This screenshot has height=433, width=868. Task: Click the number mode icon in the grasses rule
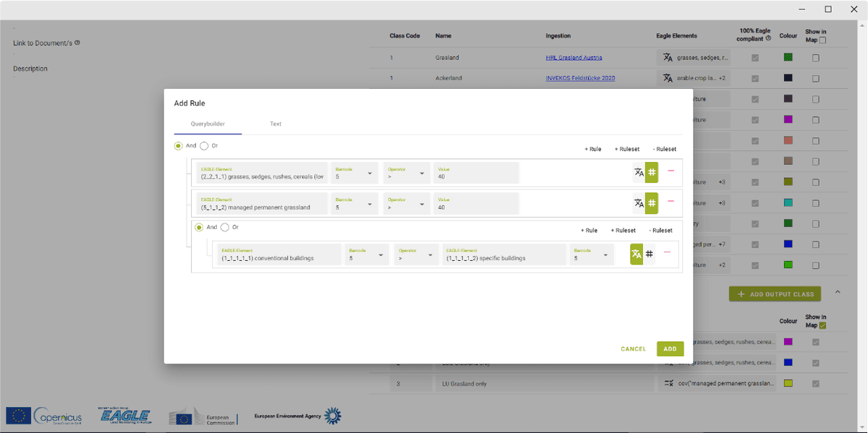click(x=652, y=172)
